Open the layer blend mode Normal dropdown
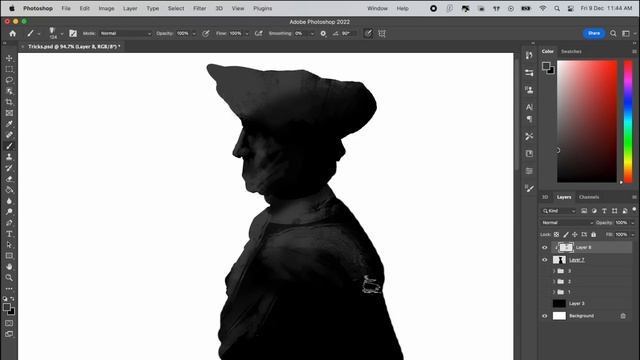The width and height of the screenshot is (640, 360). tap(567, 223)
